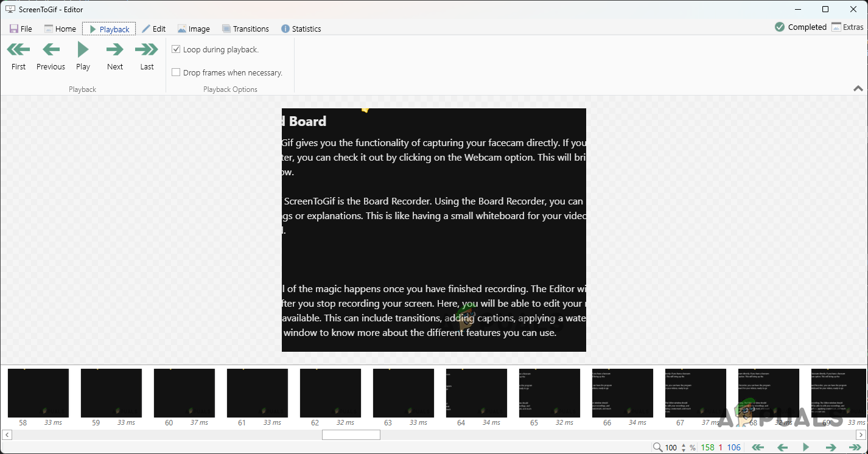
Task: Jump to the Last frame using the ribbon button
Action: tap(147, 56)
